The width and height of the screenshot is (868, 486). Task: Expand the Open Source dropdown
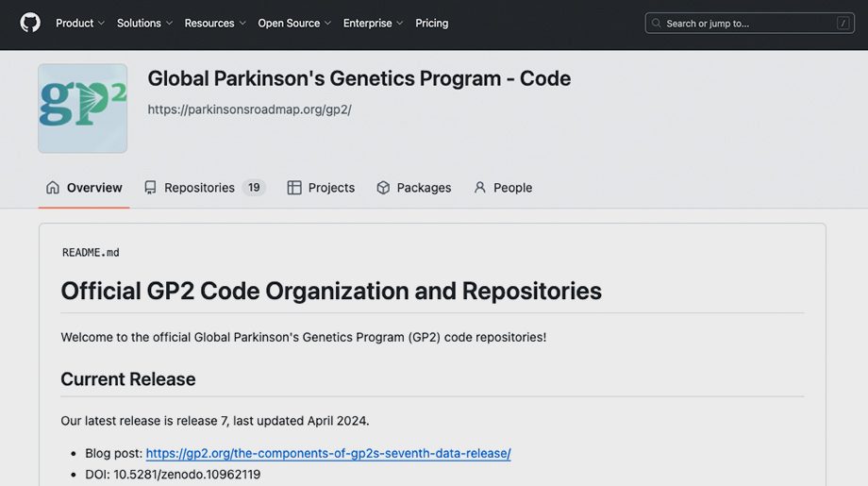(x=294, y=24)
